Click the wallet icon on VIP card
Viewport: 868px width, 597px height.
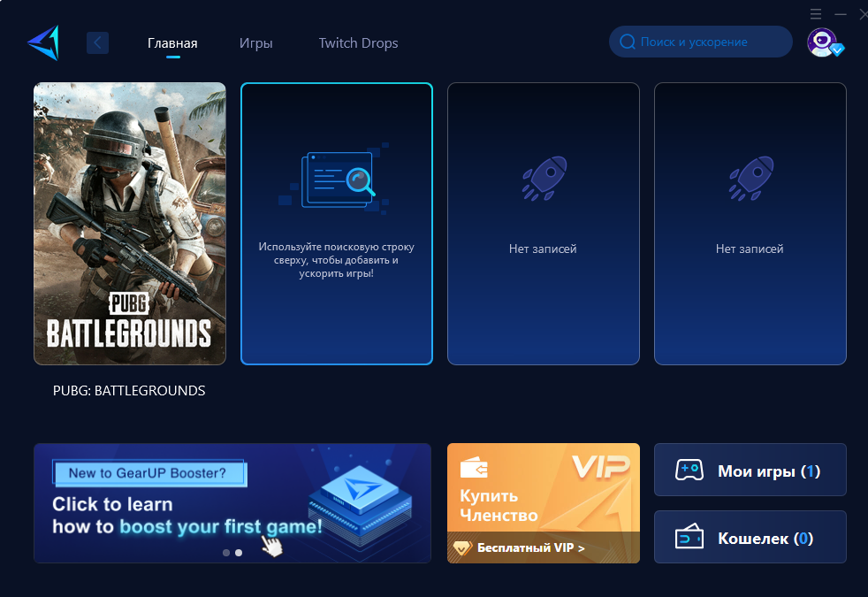click(x=474, y=468)
